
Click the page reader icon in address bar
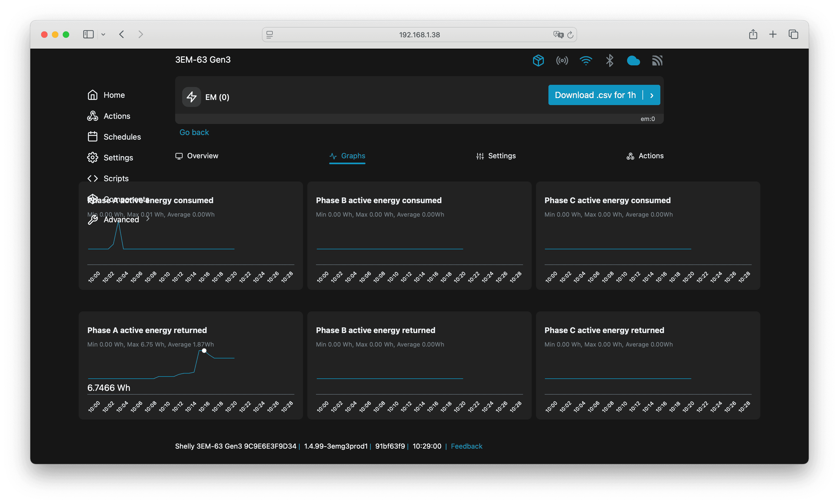(x=269, y=35)
